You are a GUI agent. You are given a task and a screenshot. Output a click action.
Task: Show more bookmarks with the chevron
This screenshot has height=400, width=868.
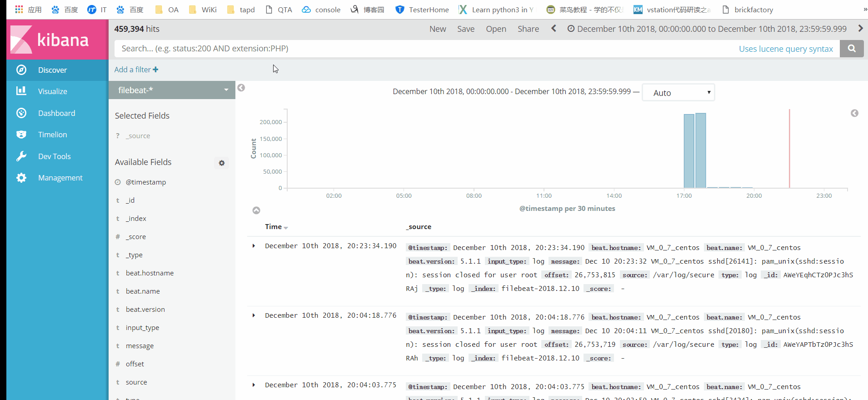[865, 10]
